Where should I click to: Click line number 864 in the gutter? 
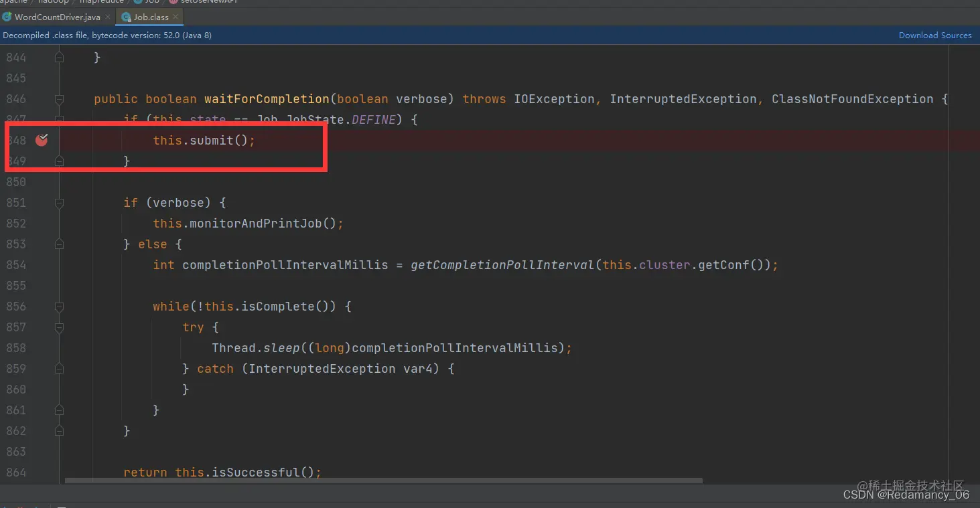(x=16, y=473)
